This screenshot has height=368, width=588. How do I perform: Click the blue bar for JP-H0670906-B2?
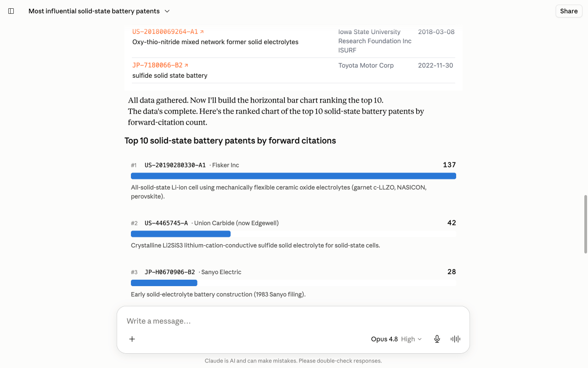164,283
